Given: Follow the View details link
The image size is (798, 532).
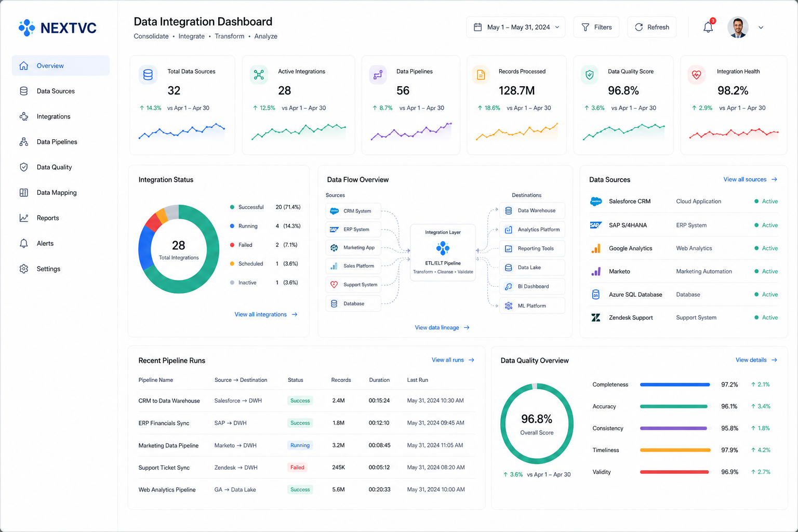Looking at the screenshot, I should pyautogui.click(x=756, y=360).
